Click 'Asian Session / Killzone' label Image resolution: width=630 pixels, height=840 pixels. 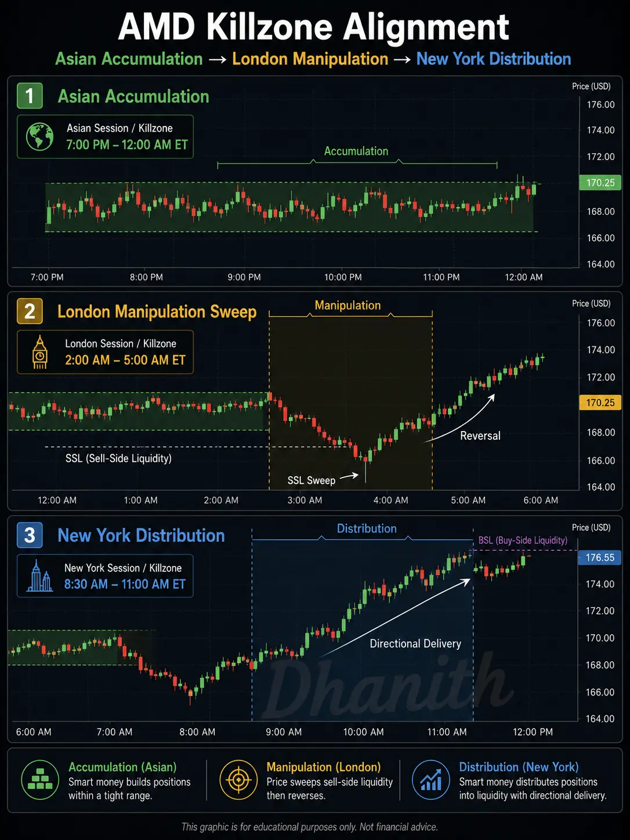pyautogui.click(x=120, y=128)
